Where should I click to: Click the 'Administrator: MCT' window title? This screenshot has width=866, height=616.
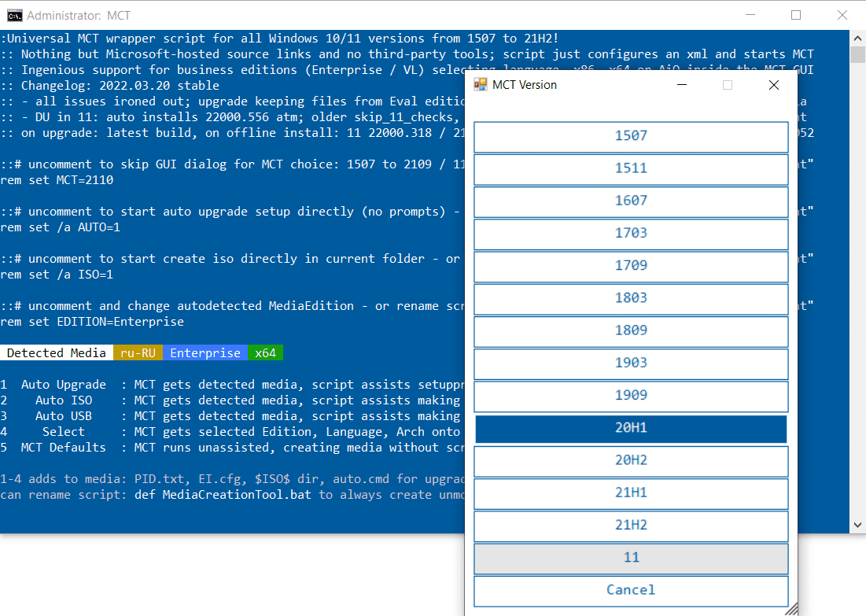[x=79, y=16]
